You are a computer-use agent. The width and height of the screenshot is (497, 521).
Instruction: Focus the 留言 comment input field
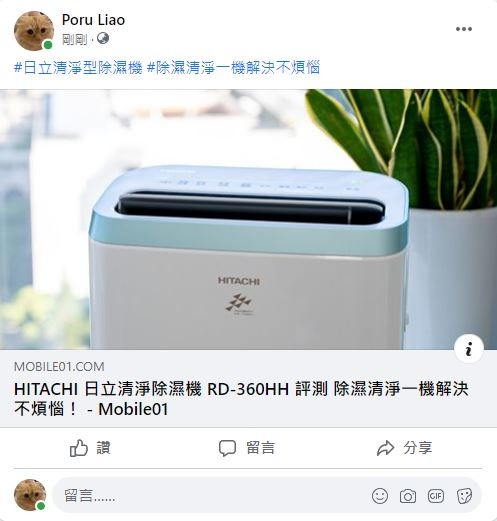(x=267, y=495)
